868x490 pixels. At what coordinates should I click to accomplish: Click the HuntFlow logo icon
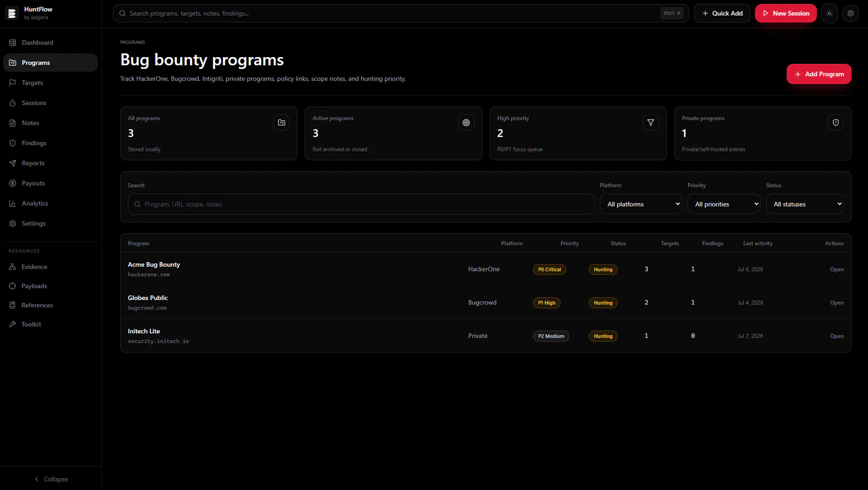click(12, 13)
